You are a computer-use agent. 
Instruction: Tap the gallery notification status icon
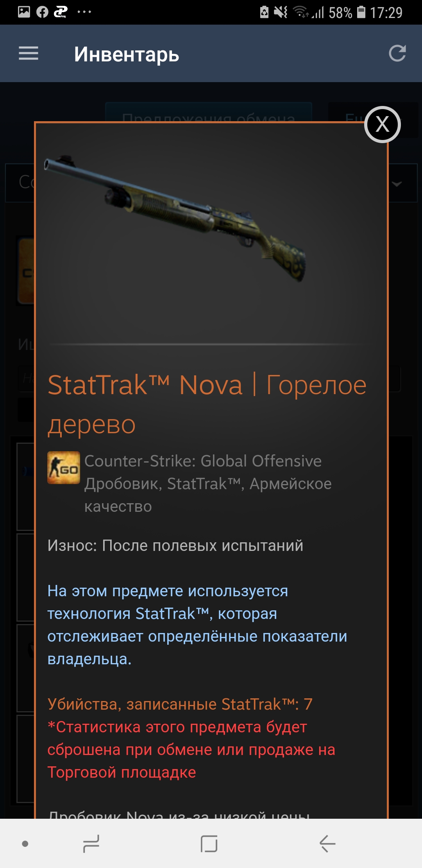[x=24, y=12]
